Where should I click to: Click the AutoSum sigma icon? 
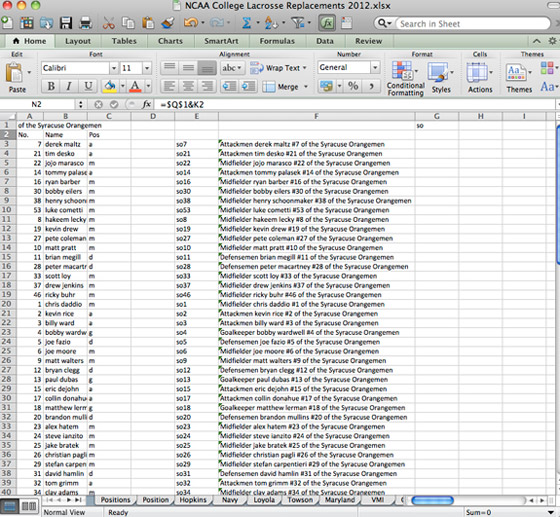(246, 23)
